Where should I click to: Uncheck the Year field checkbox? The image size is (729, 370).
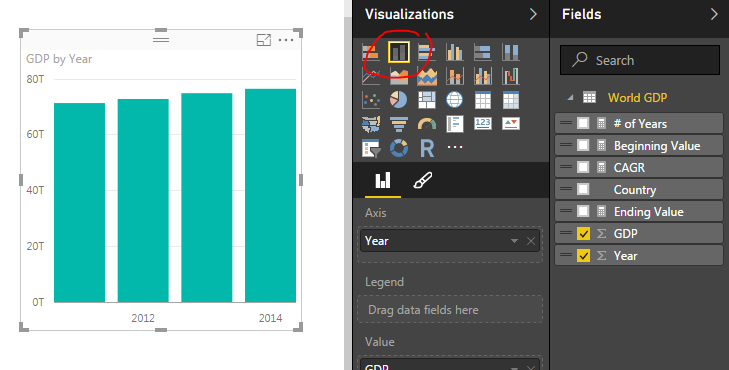tap(583, 256)
